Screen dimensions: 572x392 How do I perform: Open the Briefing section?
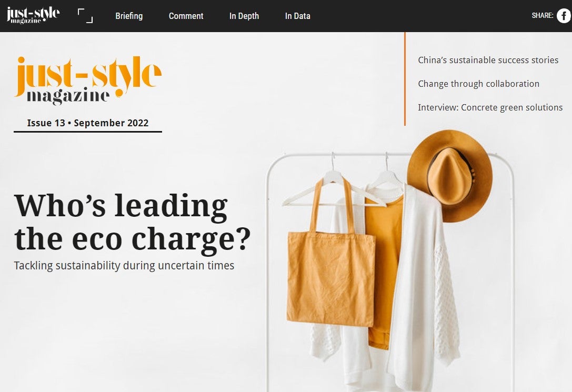pos(129,16)
